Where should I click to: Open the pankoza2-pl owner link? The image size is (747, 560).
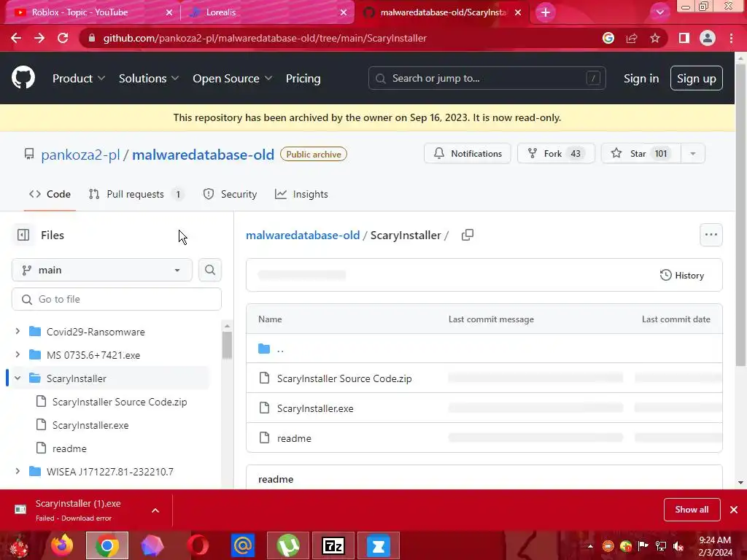point(80,155)
